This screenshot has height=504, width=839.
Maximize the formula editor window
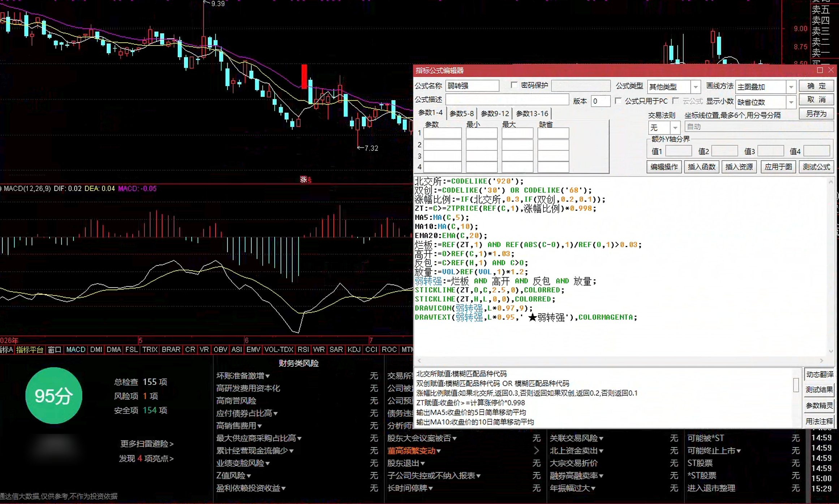(x=820, y=70)
